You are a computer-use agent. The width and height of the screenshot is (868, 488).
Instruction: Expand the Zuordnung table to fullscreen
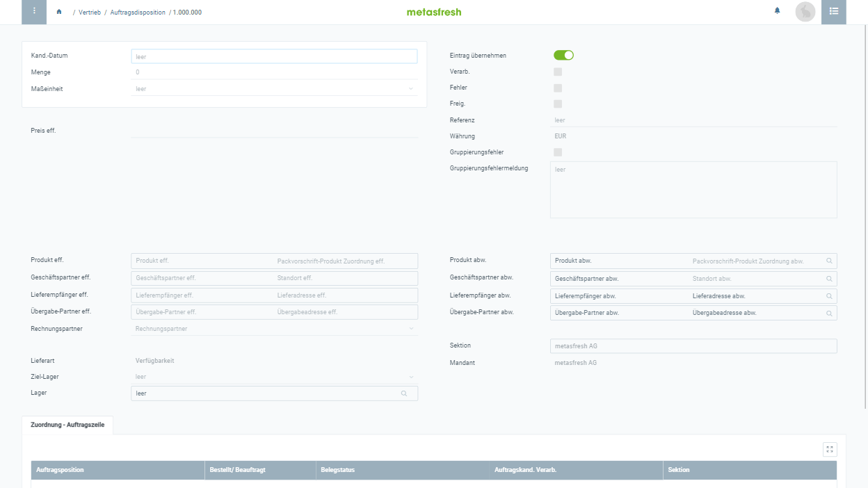(829, 449)
